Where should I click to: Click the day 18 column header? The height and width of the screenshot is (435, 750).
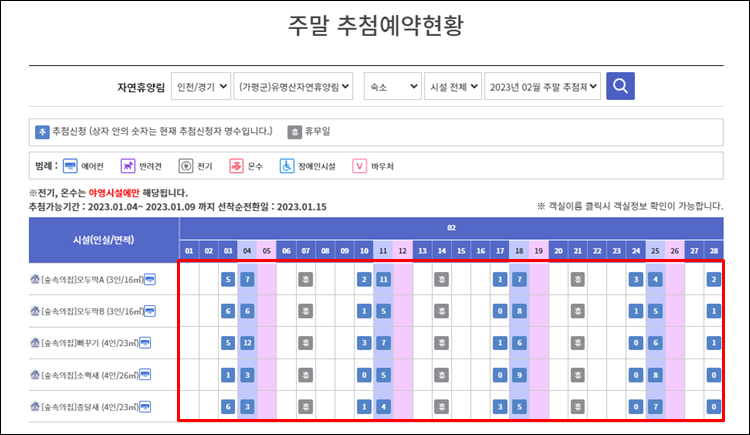tap(519, 251)
